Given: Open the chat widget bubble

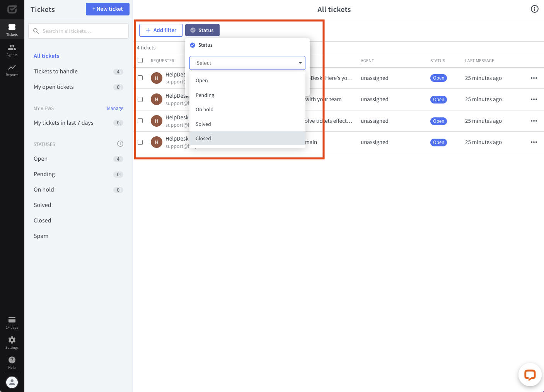Looking at the screenshot, I should [x=530, y=375].
